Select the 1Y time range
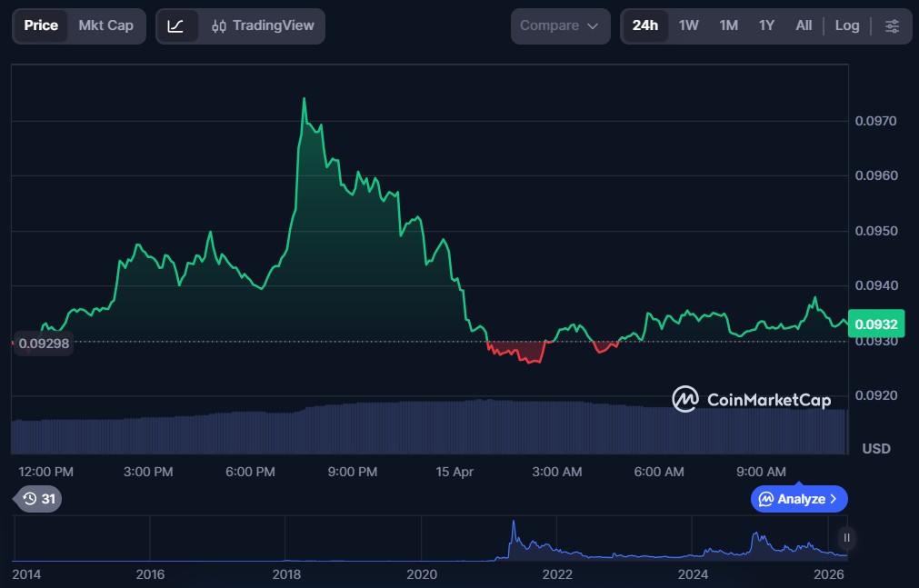Screen dimensions: 919x588 click(x=768, y=25)
